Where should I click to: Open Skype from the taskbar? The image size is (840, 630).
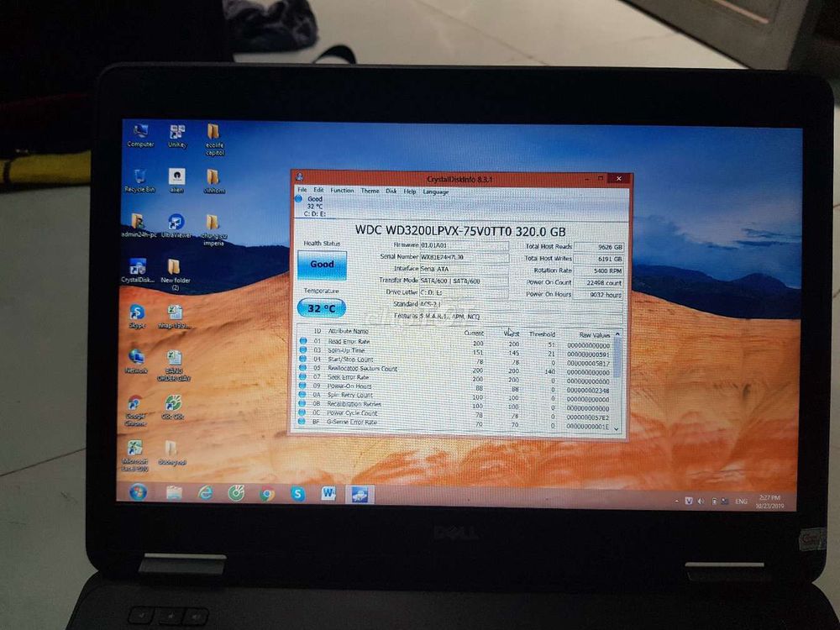(298, 494)
